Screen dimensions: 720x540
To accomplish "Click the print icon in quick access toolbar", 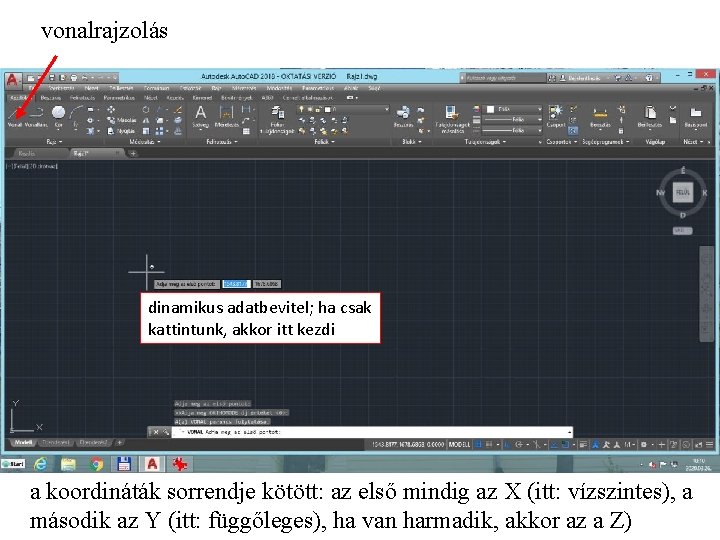I will tap(73, 78).
